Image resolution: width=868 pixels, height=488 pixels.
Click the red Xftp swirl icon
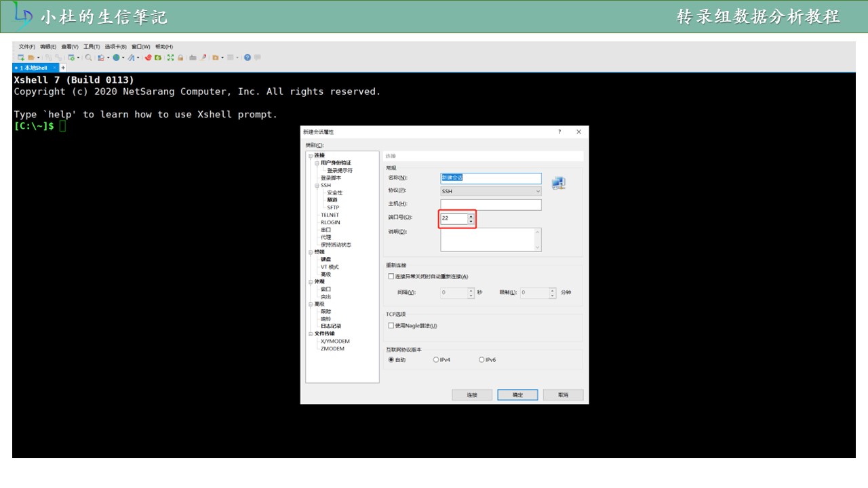pos(148,58)
